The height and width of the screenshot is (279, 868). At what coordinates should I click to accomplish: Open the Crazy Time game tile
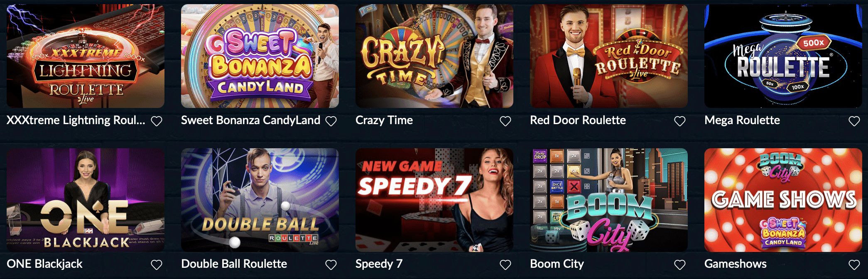click(x=434, y=56)
